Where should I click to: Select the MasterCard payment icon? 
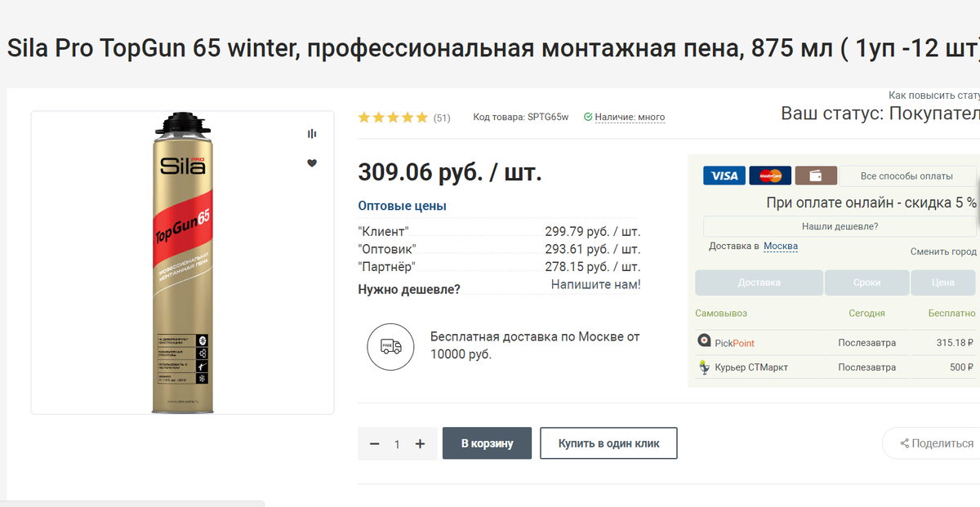pyautogui.click(x=770, y=176)
